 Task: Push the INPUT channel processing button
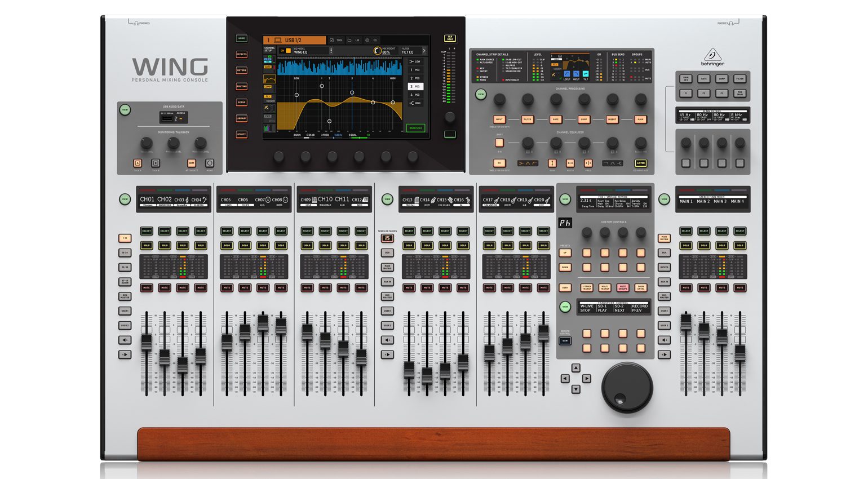499,119
